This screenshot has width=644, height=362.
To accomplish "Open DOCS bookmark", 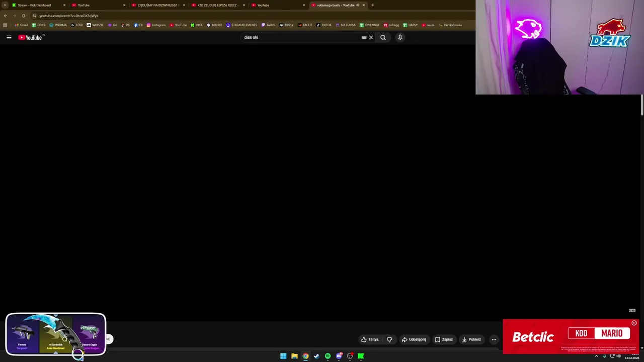I will point(38,25).
